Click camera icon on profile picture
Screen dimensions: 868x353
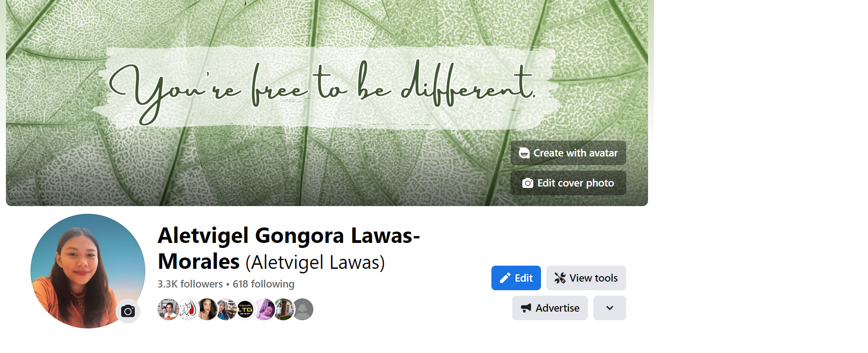128,311
